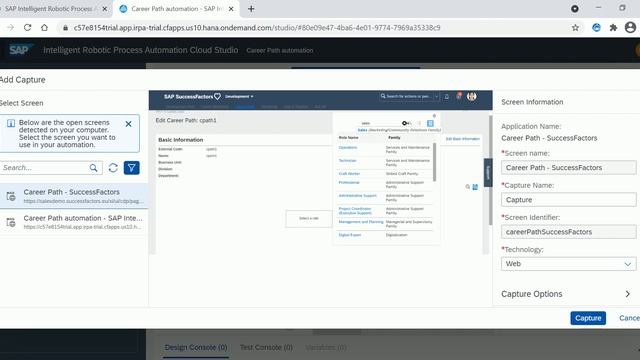The height and width of the screenshot is (360, 640).
Task: Click the browser forward arrow
Action: (x=11, y=27)
